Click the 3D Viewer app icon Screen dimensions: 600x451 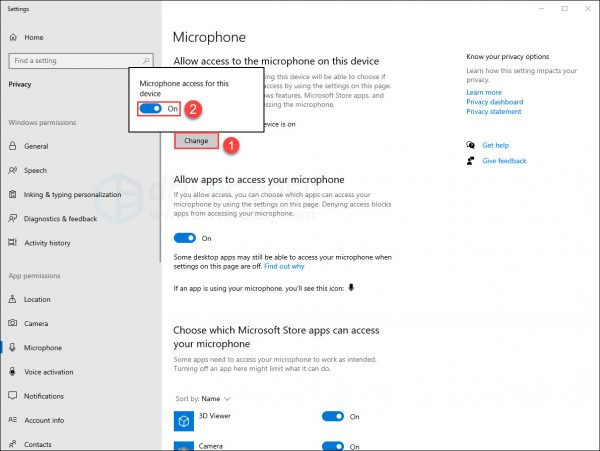click(x=184, y=422)
